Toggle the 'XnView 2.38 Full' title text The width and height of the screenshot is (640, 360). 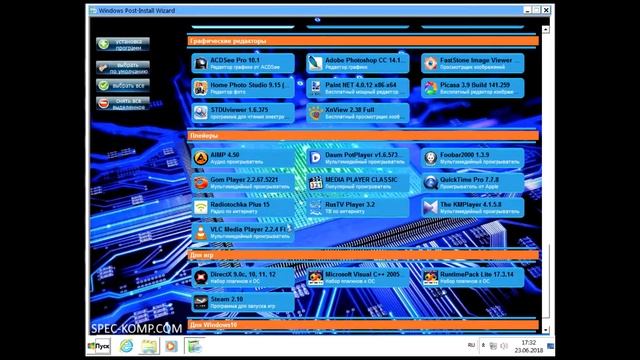[349, 110]
